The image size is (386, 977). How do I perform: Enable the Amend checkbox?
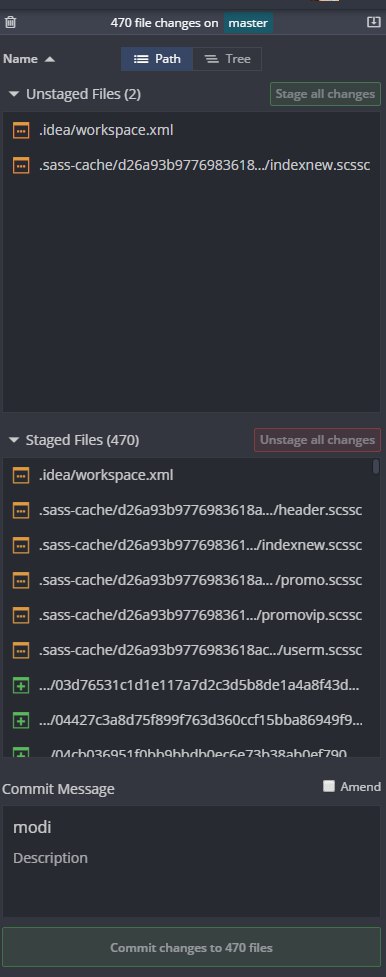[x=329, y=786]
